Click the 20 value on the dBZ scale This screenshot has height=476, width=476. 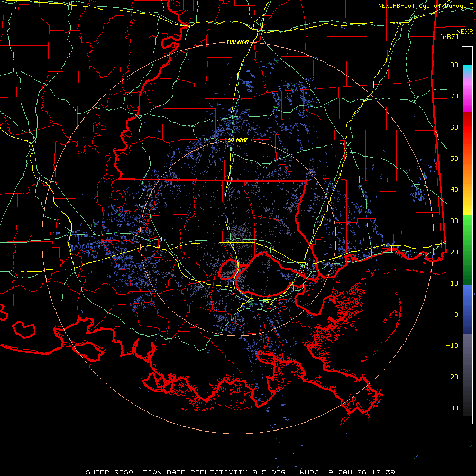454,252
